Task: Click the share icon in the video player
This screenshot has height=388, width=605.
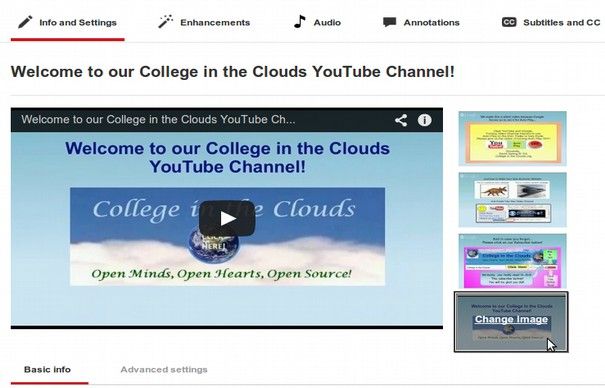Action: 401,120
